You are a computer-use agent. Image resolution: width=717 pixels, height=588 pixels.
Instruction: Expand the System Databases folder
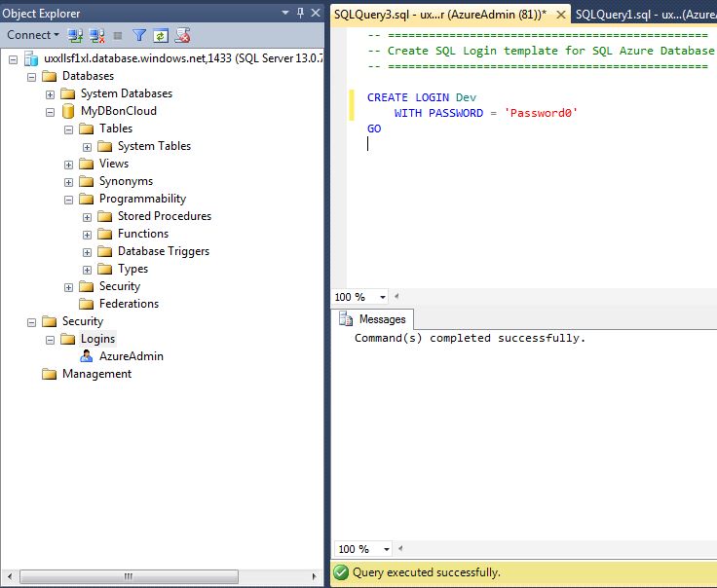click(x=51, y=94)
